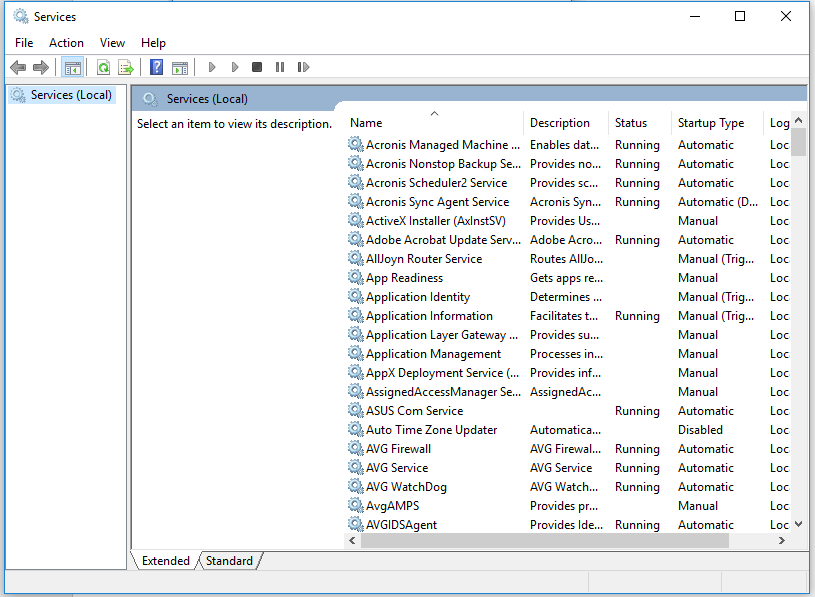This screenshot has height=597, width=815.
Task: Open the Action menu
Action: (66, 43)
